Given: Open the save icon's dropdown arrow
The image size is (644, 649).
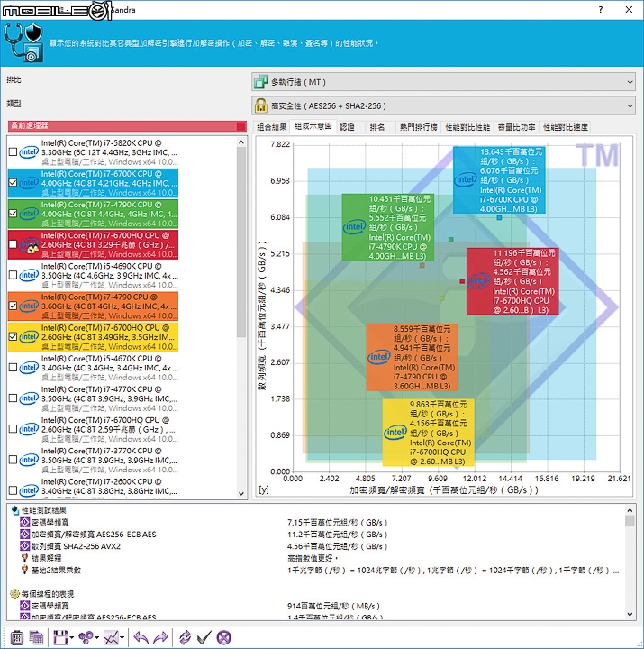Looking at the screenshot, I should point(71,638).
